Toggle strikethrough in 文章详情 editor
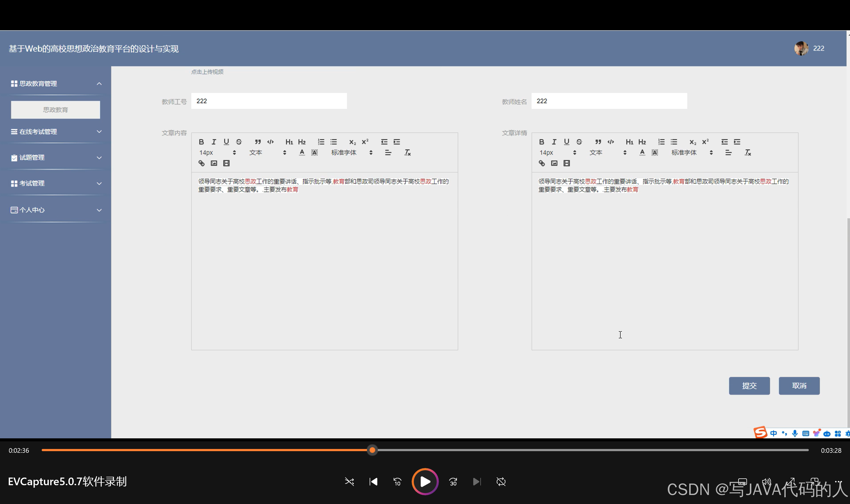 coord(579,142)
